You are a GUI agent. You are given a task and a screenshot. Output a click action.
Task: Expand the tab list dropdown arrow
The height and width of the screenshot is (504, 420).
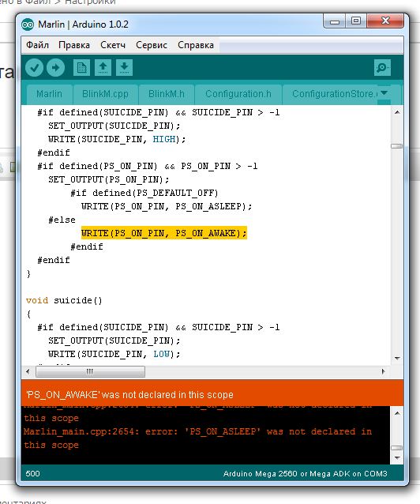(384, 93)
